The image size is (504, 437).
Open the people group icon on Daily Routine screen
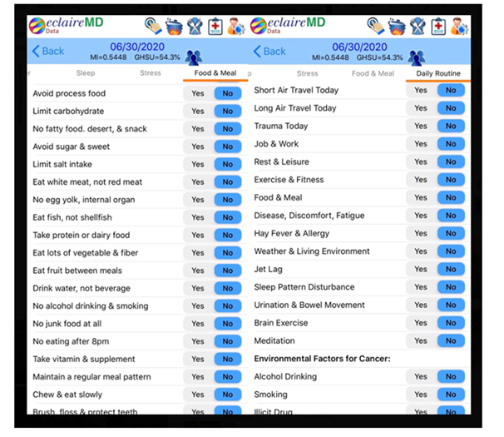click(416, 57)
